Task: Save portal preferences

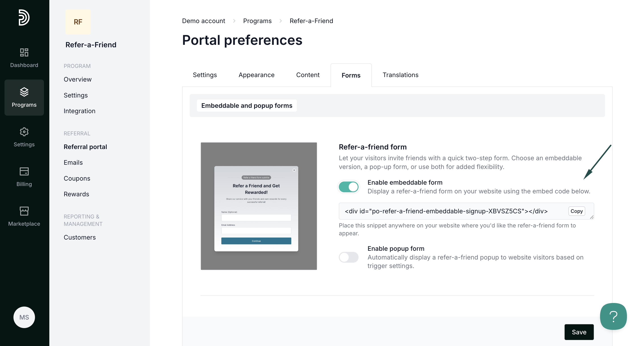Action: (579, 332)
